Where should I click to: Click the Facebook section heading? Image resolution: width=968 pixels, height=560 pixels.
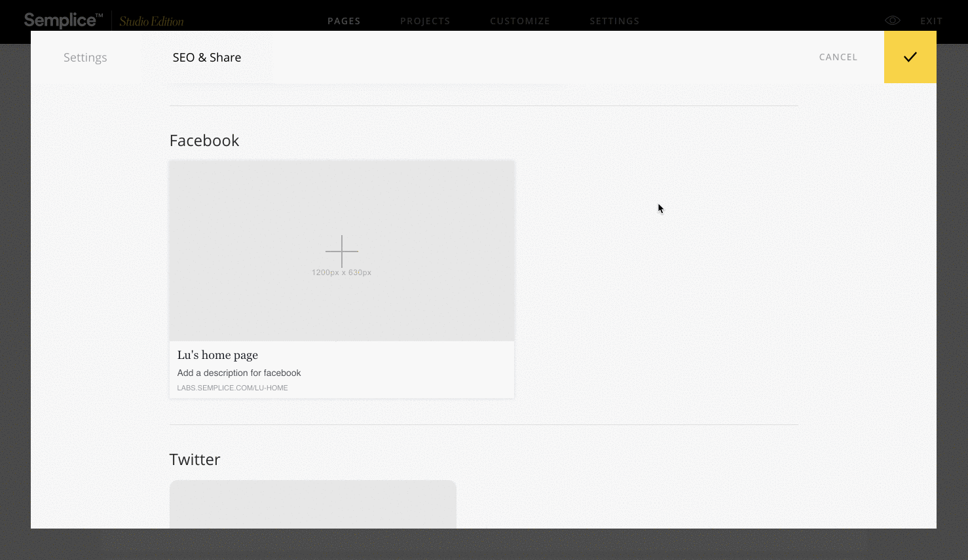pos(204,141)
